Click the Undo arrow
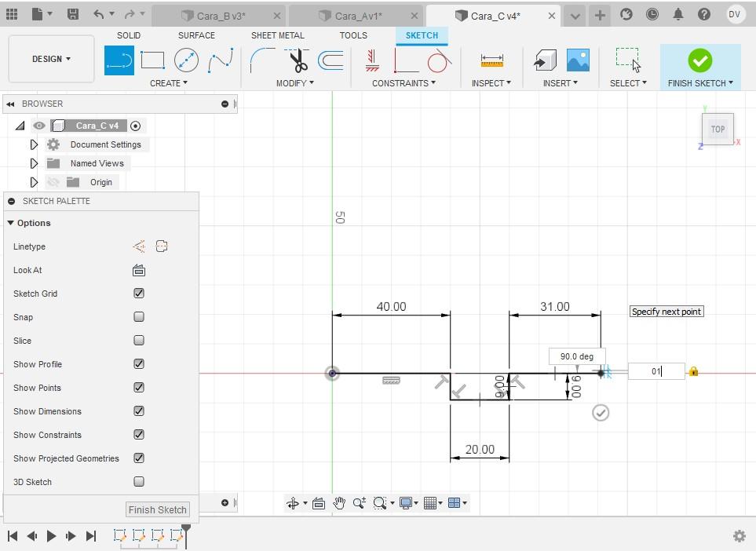 coord(99,14)
